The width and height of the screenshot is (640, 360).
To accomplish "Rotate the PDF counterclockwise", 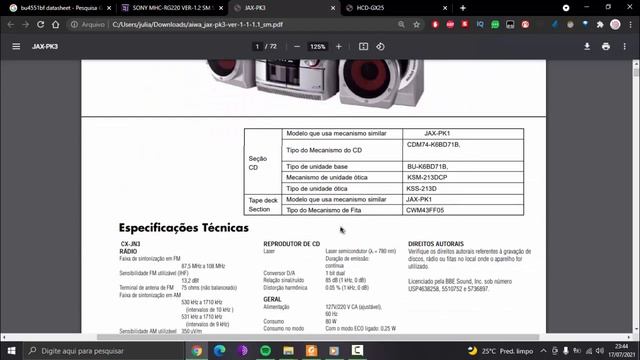I will pos(380,47).
